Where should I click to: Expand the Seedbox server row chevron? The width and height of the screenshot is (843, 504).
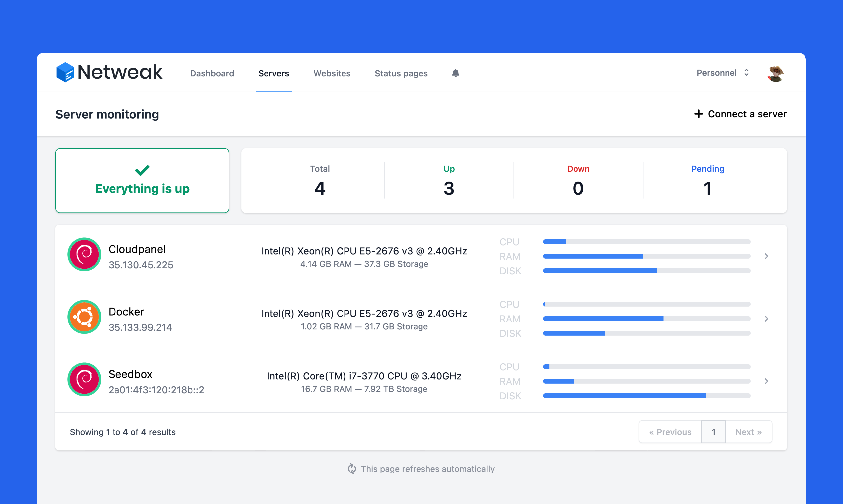coord(766,381)
